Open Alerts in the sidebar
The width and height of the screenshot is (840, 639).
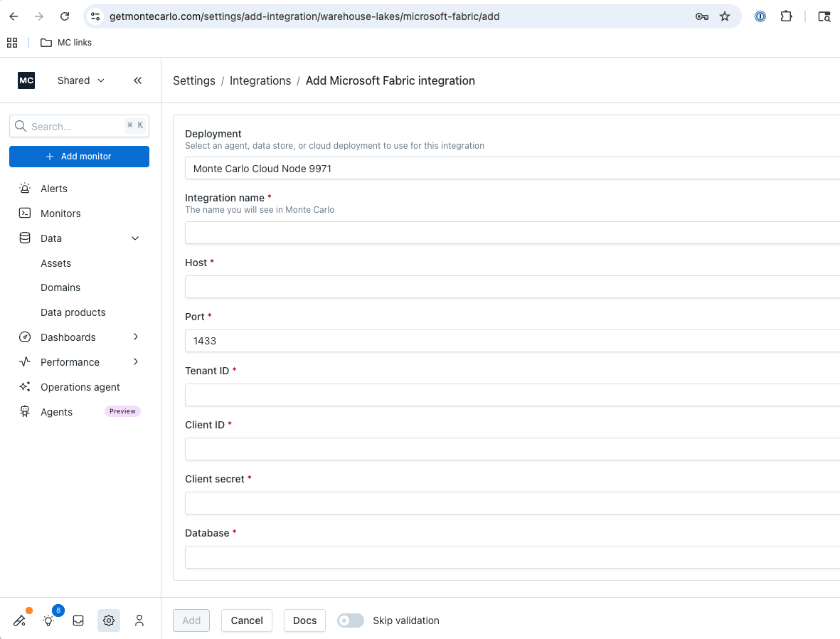pos(54,189)
